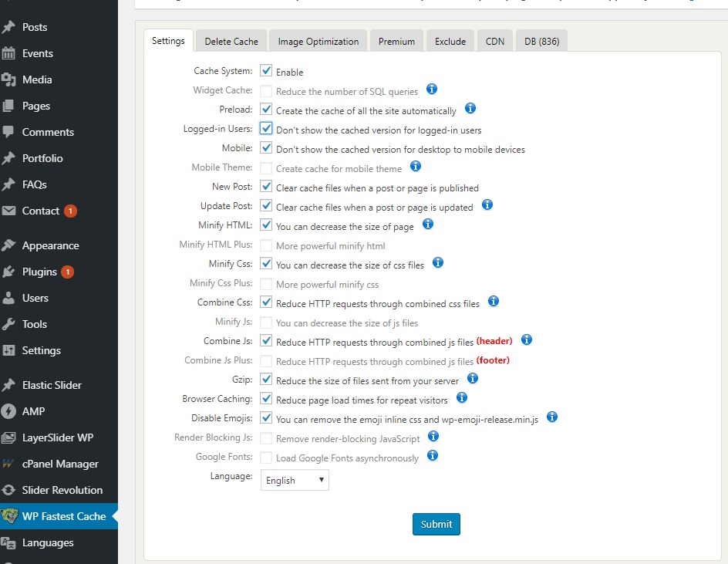Viewport: 728px width, 564px height.
Task: Click the AMP lightning icon
Action: click(x=8, y=411)
